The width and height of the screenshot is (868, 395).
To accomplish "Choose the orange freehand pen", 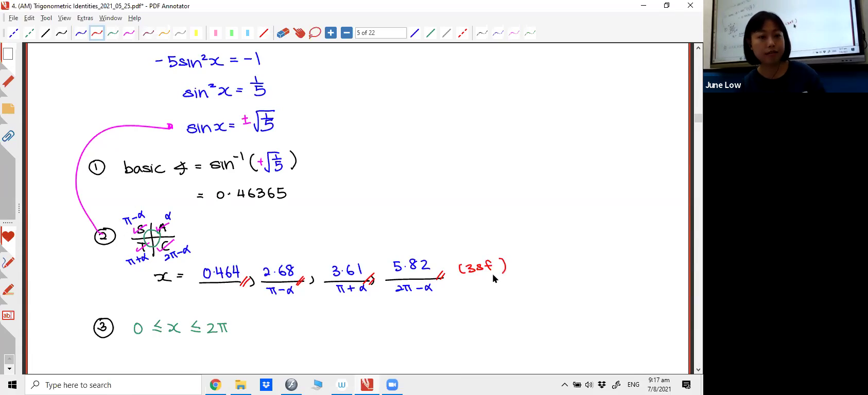I will [164, 33].
